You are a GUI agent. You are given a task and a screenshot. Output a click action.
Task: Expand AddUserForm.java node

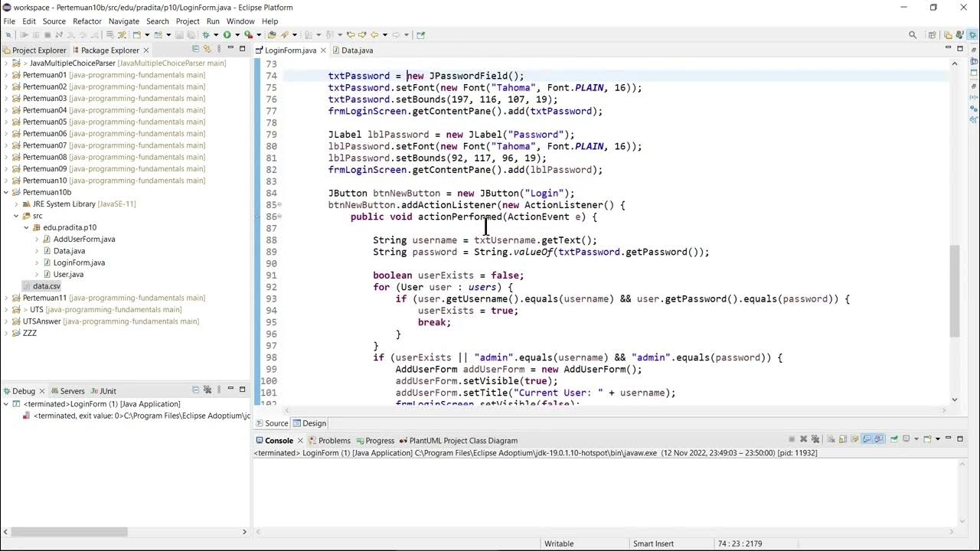tap(36, 240)
